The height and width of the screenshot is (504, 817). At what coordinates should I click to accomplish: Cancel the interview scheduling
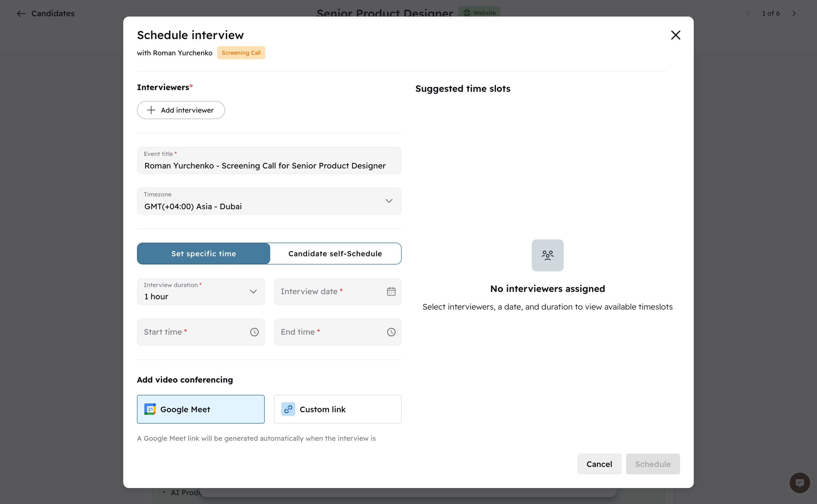click(599, 464)
